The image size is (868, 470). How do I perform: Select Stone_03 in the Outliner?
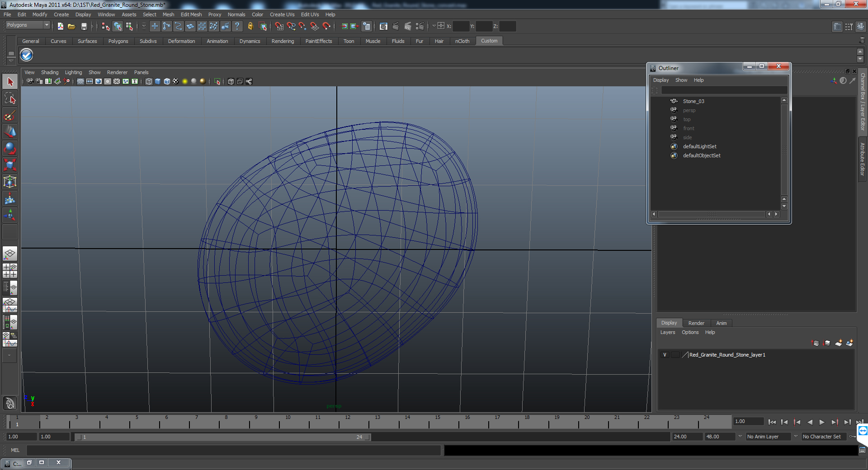[x=693, y=101]
